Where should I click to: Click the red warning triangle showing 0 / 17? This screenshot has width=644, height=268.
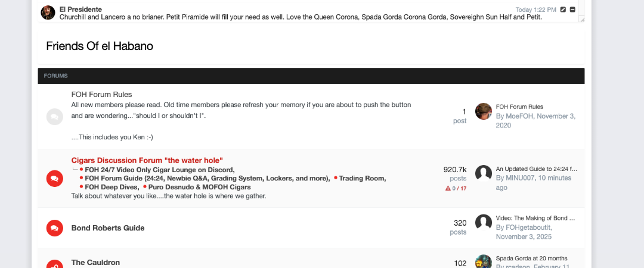click(x=448, y=188)
